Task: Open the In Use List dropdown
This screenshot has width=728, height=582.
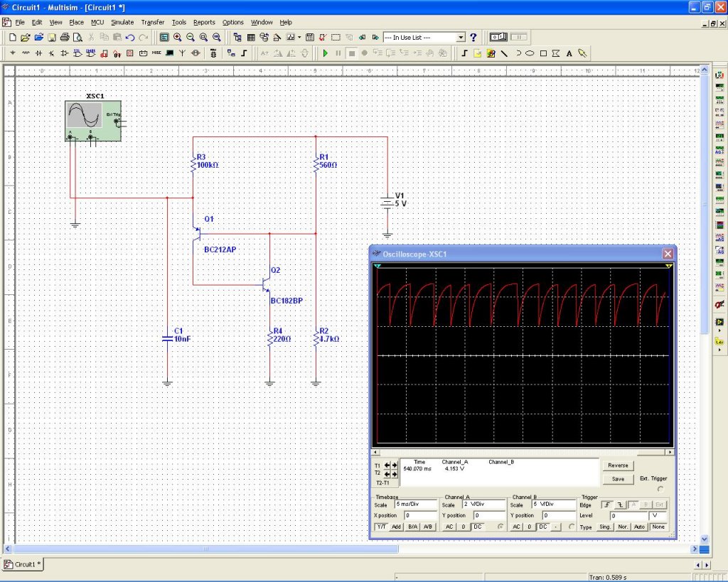Action: [461, 37]
